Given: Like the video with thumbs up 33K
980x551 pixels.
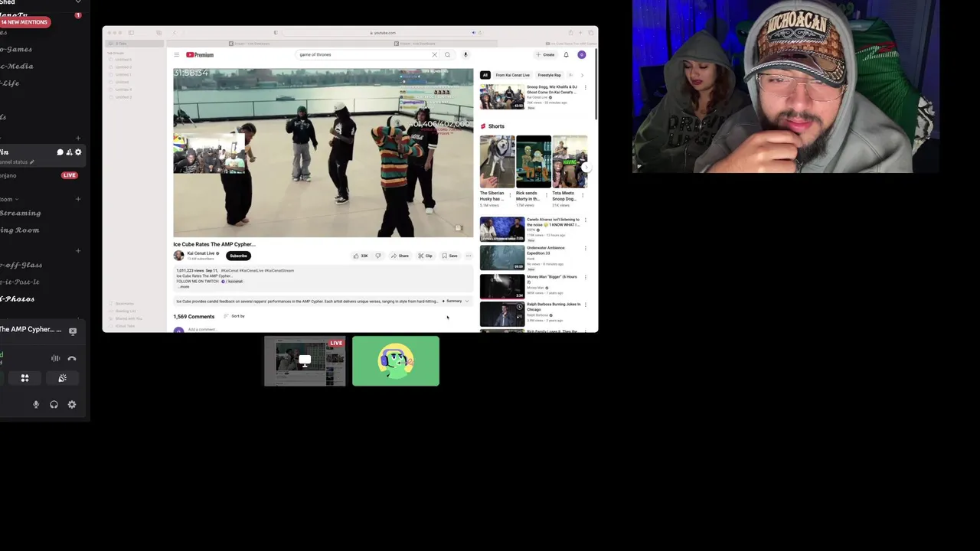Looking at the screenshot, I should (361, 256).
